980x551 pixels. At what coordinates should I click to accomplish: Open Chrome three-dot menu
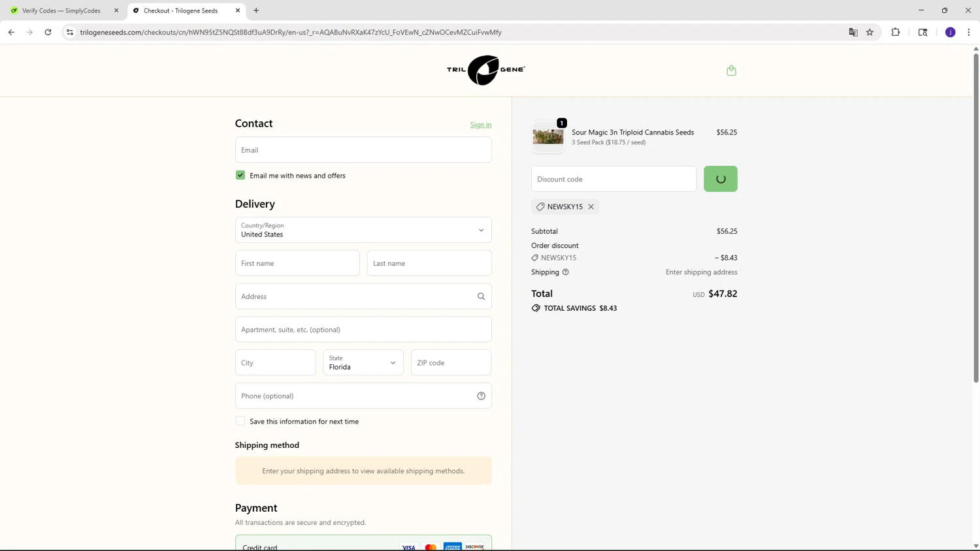pos(968,32)
